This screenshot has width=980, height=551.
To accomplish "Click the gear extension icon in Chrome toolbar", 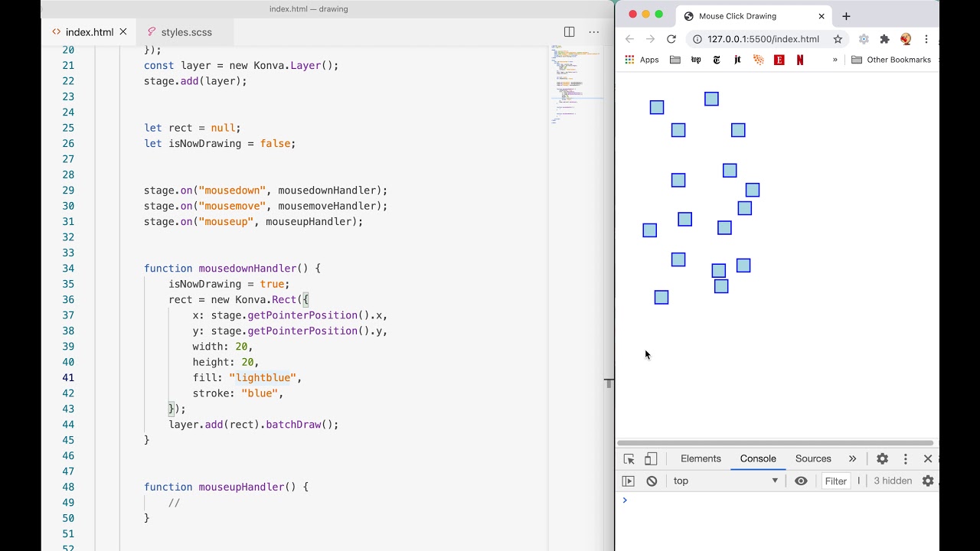I will point(864,39).
